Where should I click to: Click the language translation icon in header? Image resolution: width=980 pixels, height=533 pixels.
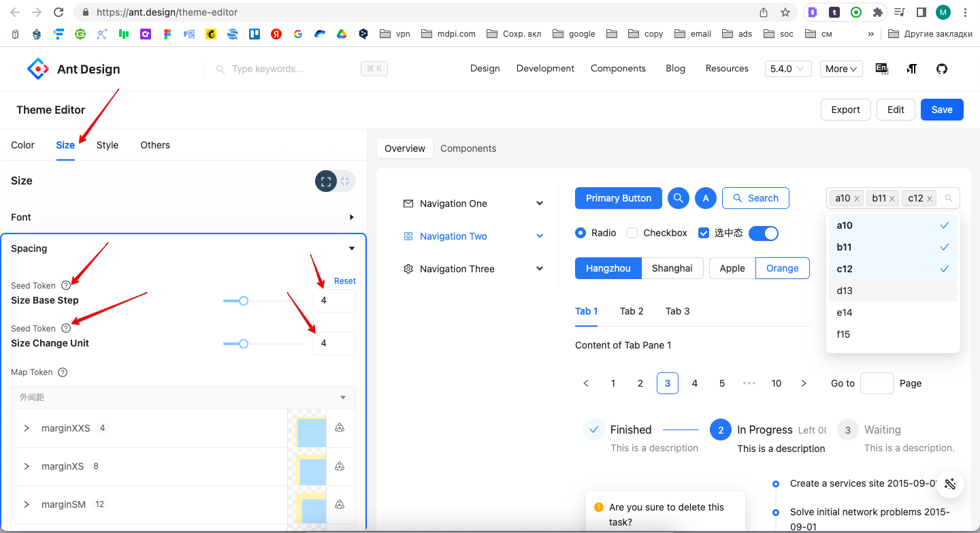pos(881,69)
